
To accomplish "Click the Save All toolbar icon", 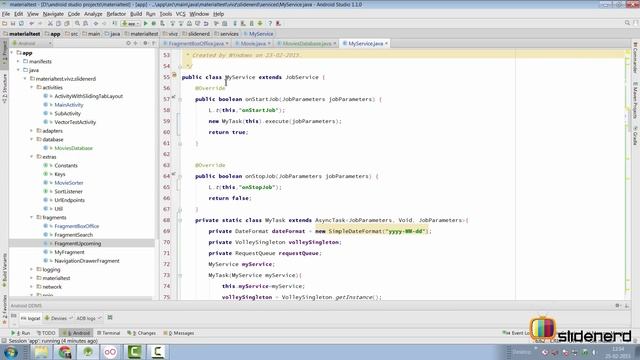I will click(x=13, y=24).
